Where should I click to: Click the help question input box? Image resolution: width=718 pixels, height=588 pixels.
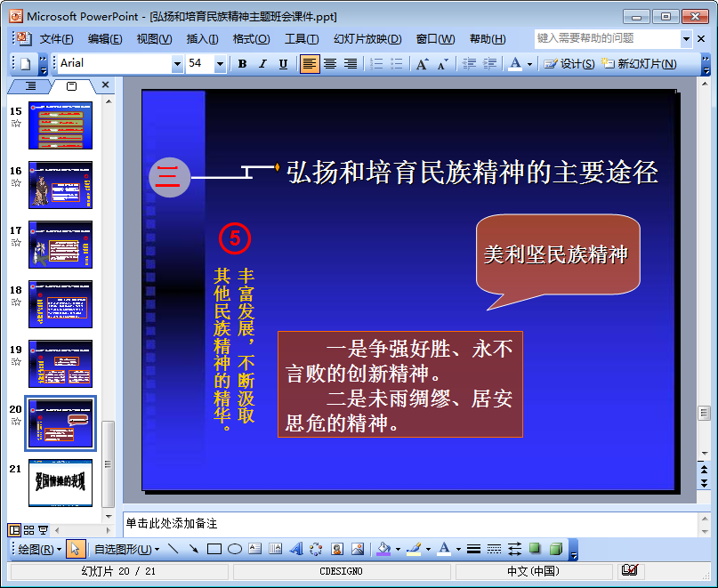(607, 38)
